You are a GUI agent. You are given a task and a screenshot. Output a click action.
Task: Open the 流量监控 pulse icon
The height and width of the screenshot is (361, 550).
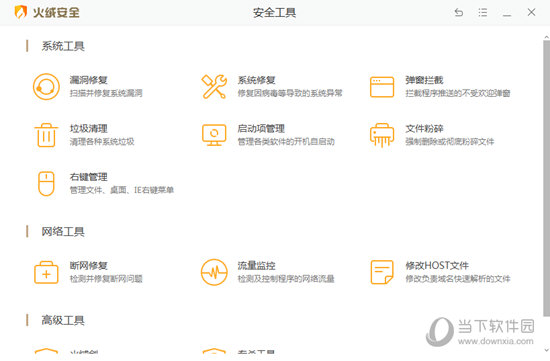pyautogui.click(x=214, y=272)
